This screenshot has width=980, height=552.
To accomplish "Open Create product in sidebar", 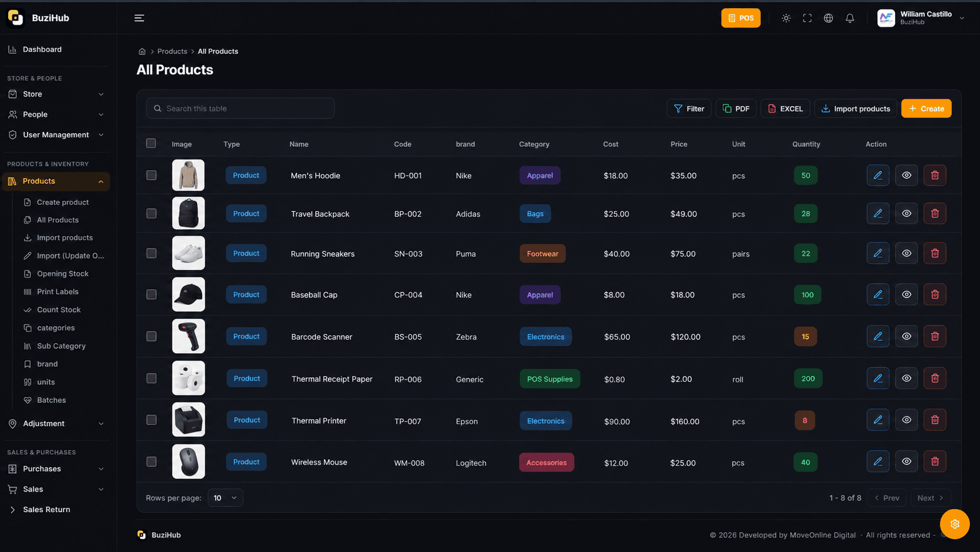I will point(63,202).
